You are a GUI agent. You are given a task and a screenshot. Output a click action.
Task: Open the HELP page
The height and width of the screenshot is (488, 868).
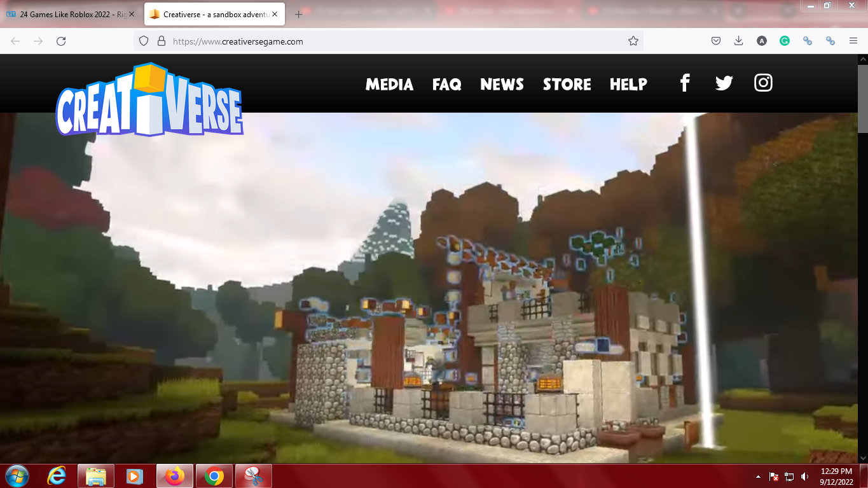click(628, 85)
